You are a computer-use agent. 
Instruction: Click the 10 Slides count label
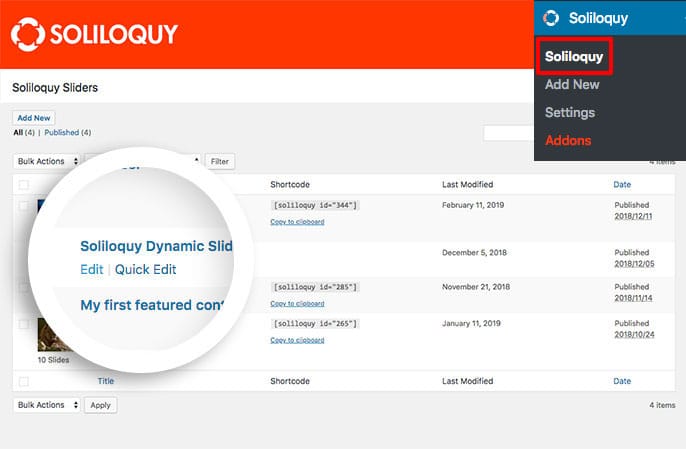[x=53, y=360]
